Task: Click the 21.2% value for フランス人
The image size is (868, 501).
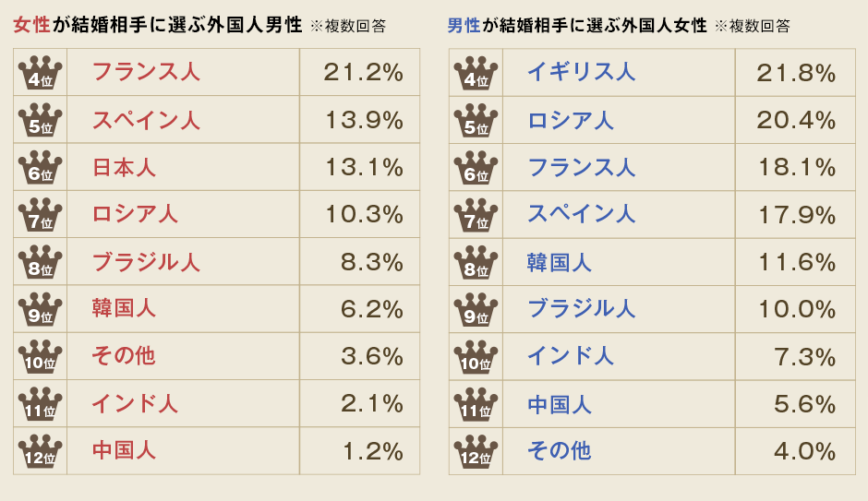Action: [x=364, y=72]
